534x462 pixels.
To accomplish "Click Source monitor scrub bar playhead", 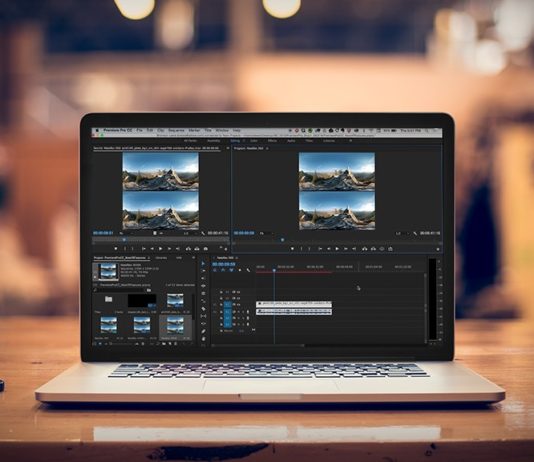I will (124, 240).
